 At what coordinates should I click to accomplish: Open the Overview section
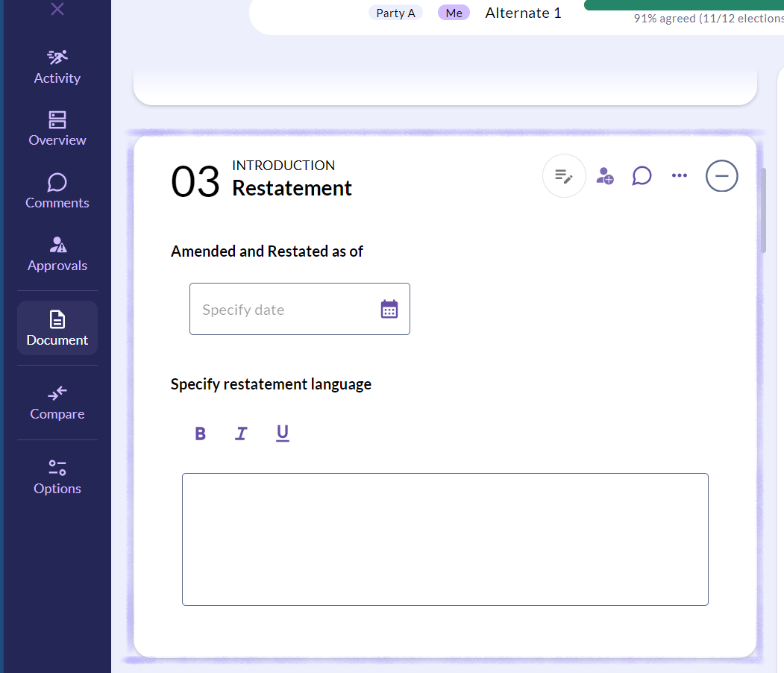coord(57,129)
